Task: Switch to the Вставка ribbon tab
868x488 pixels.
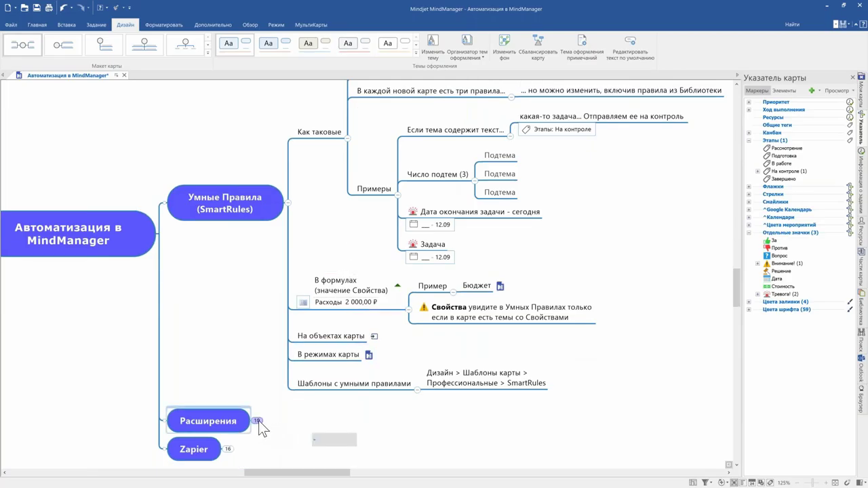Action: tap(66, 25)
